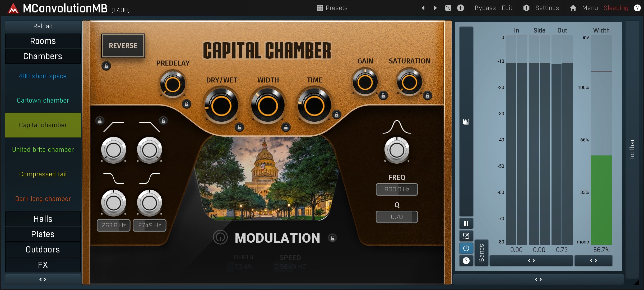Toggle the MODULATION power switch
Screen dimensions: 644x290
pyautogui.click(x=220, y=237)
